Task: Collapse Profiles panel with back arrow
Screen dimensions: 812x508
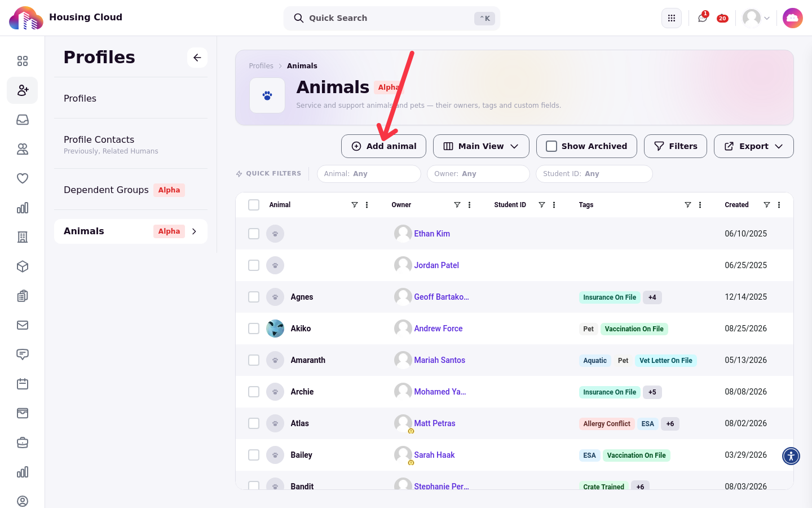Action: pyautogui.click(x=197, y=58)
